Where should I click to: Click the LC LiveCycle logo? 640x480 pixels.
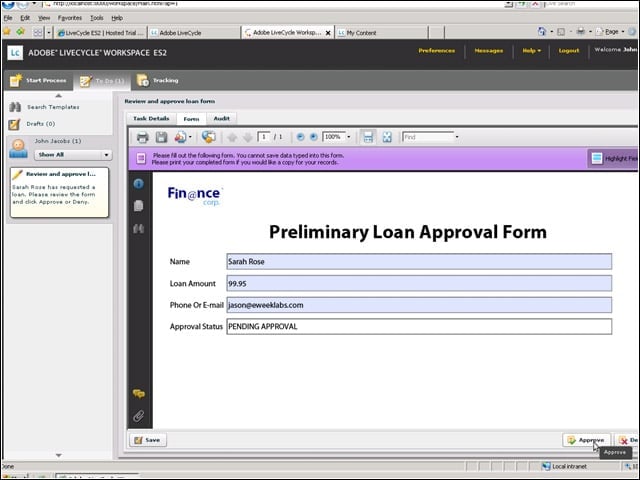click(15, 53)
